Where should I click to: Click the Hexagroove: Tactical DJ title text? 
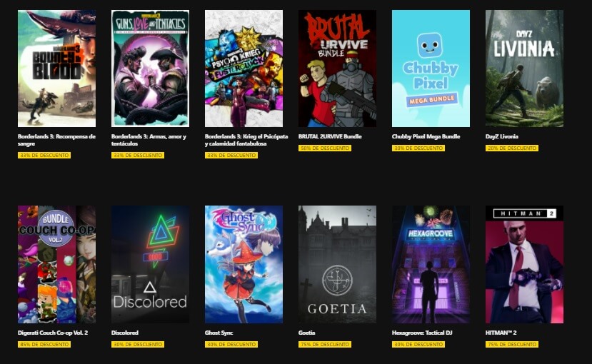point(422,333)
